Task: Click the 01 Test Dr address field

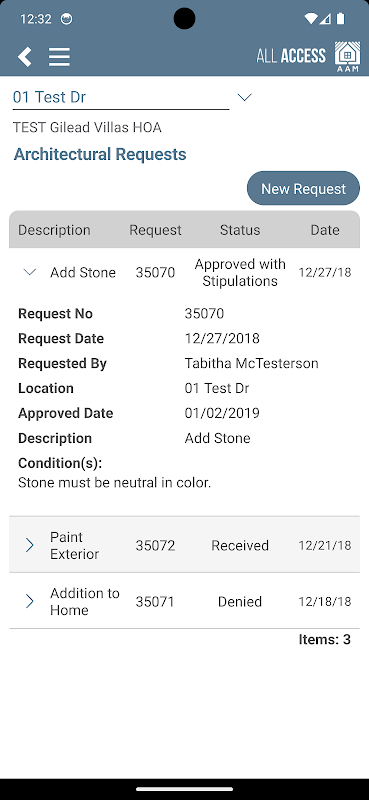Action: [121, 97]
